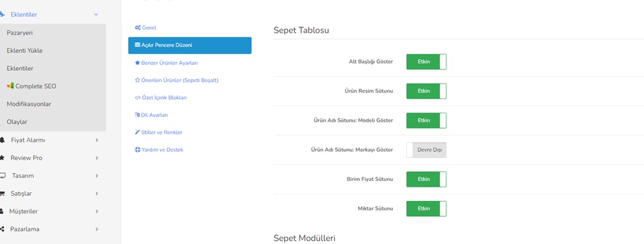644x244 pixels.
Task: Enable the Markayı Göster toggle
Action: (426, 150)
